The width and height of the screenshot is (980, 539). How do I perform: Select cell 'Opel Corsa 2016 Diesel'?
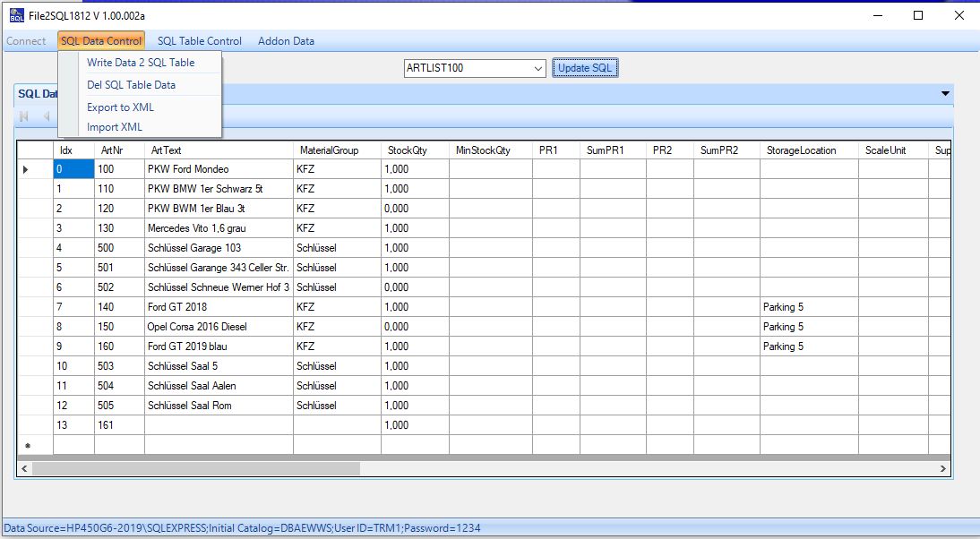[x=219, y=327]
